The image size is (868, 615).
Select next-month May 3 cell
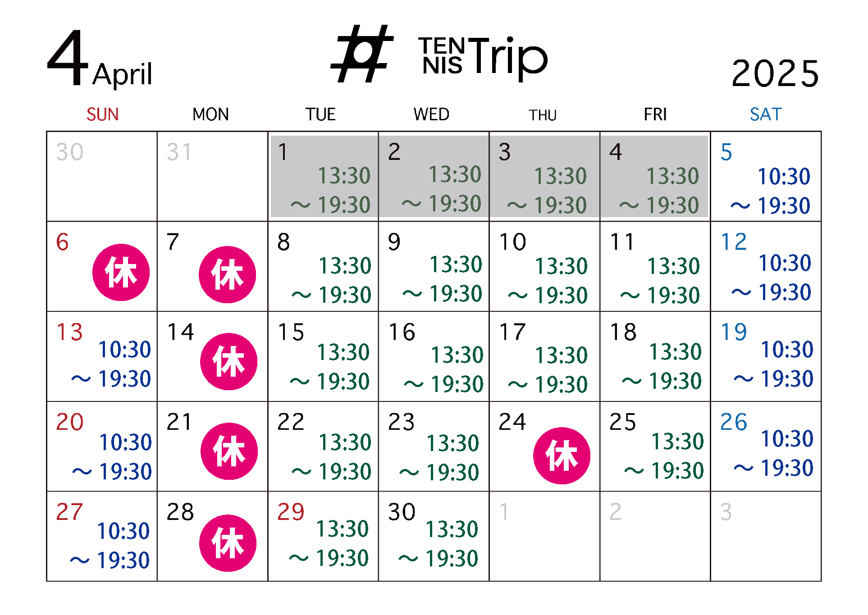tap(766, 536)
